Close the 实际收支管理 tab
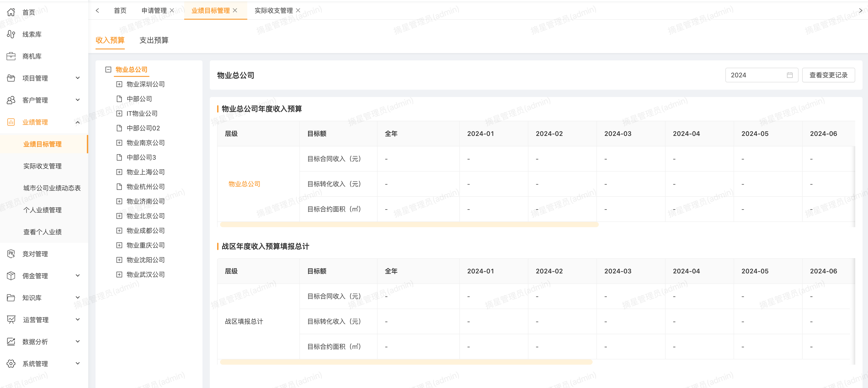Screen dimensions: 868x388 (298, 11)
